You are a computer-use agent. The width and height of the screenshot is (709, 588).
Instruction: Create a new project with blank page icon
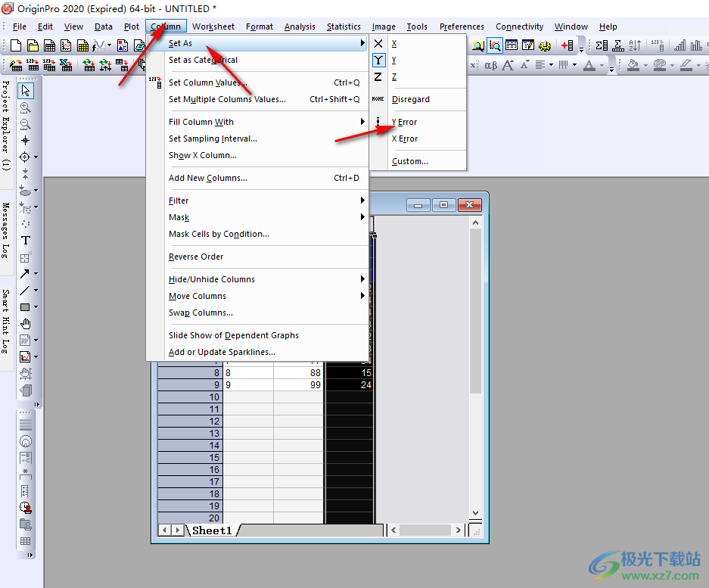pyautogui.click(x=16, y=45)
